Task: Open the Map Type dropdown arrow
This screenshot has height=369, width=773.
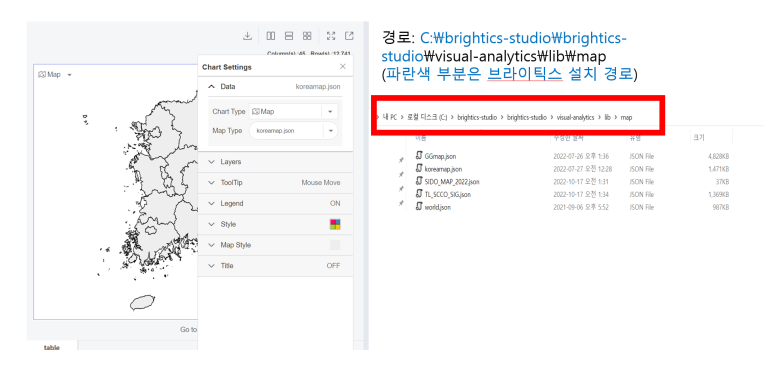Action: [x=330, y=131]
